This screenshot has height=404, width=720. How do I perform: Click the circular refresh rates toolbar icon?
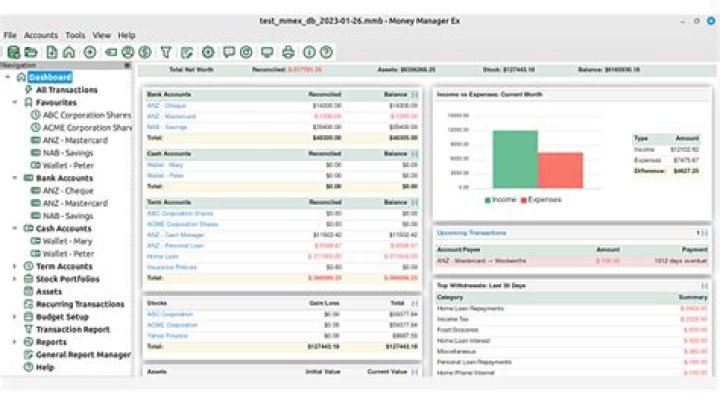(246, 52)
